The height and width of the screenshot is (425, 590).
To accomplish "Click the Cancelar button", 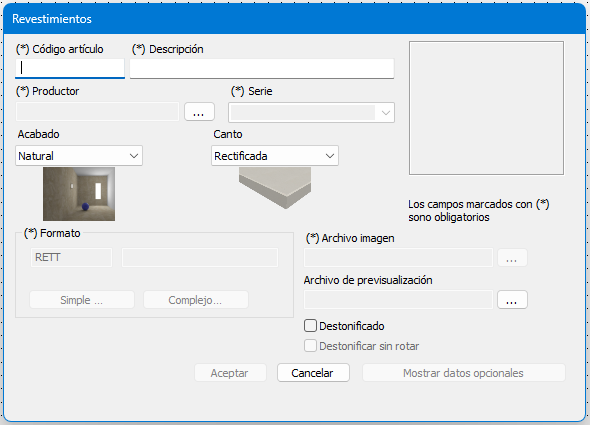I will pyautogui.click(x=313, y=373).
